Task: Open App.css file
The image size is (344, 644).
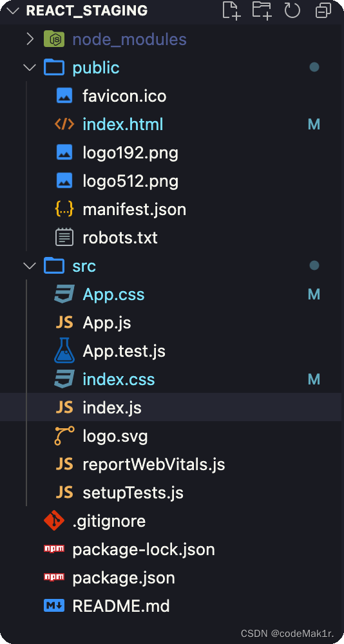Action: click(113, 295)
